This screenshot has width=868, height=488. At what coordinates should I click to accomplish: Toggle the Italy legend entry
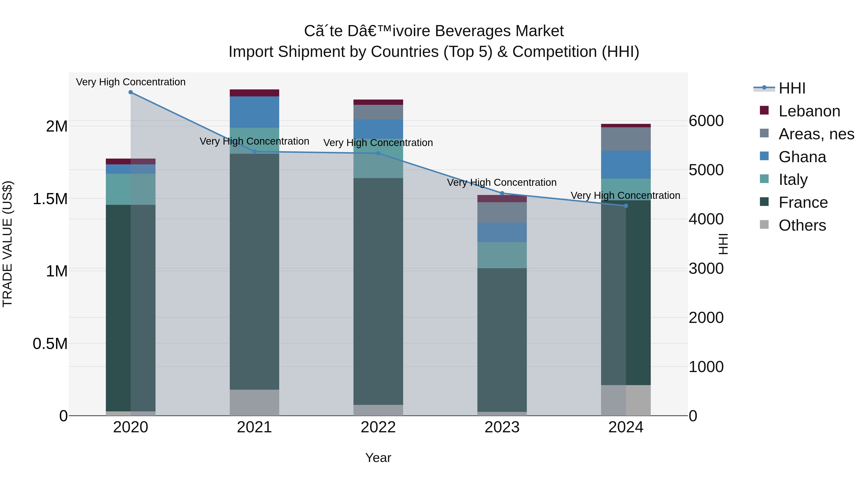point(784,179)
